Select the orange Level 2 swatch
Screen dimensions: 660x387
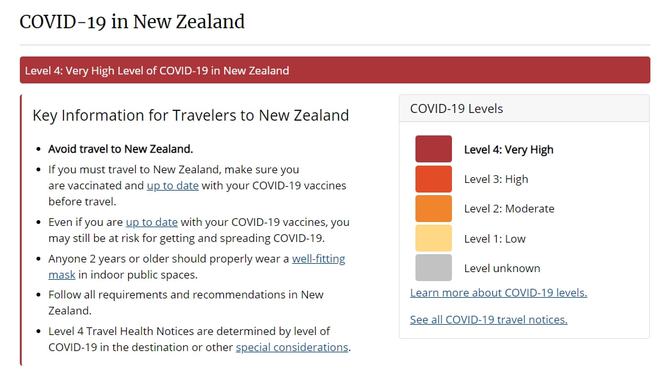(x=434, y=208)
